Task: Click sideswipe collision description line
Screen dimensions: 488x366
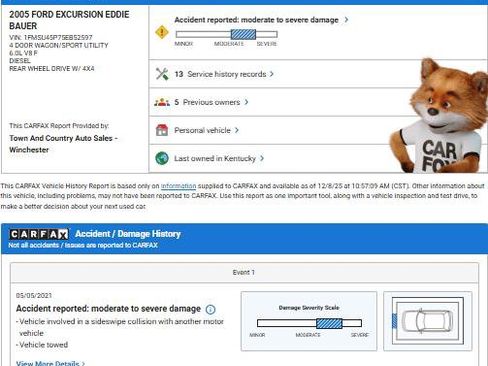Action: pos(120,327)
